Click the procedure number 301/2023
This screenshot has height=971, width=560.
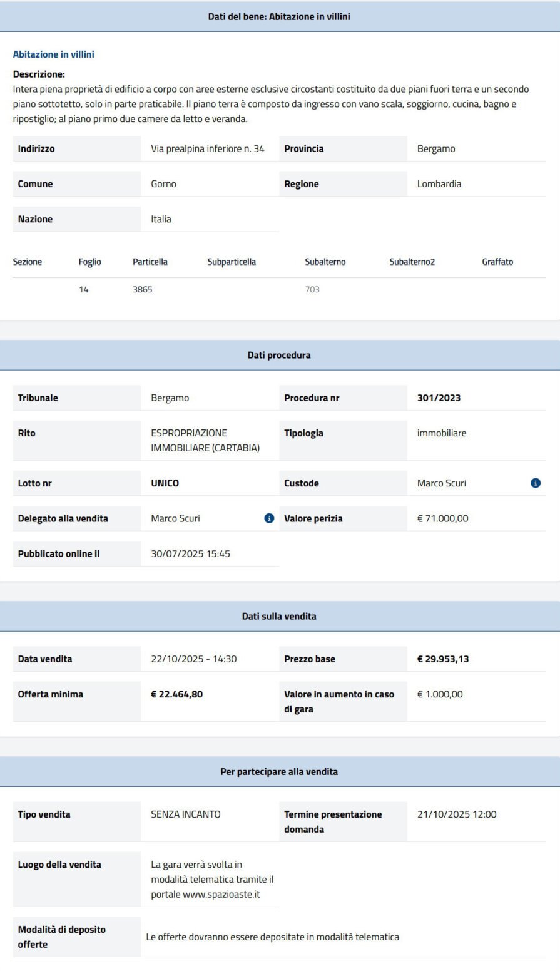[439, 398]
